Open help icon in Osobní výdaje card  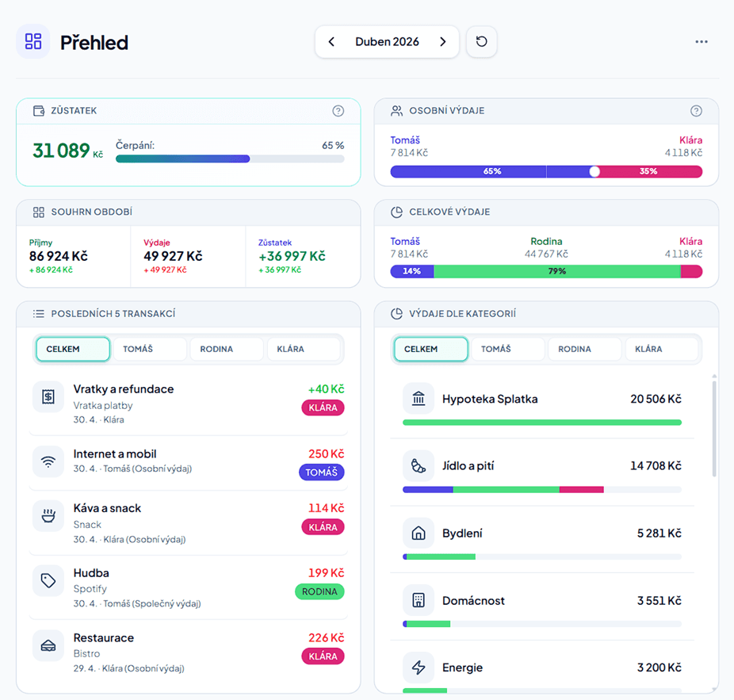coord(696,111)
